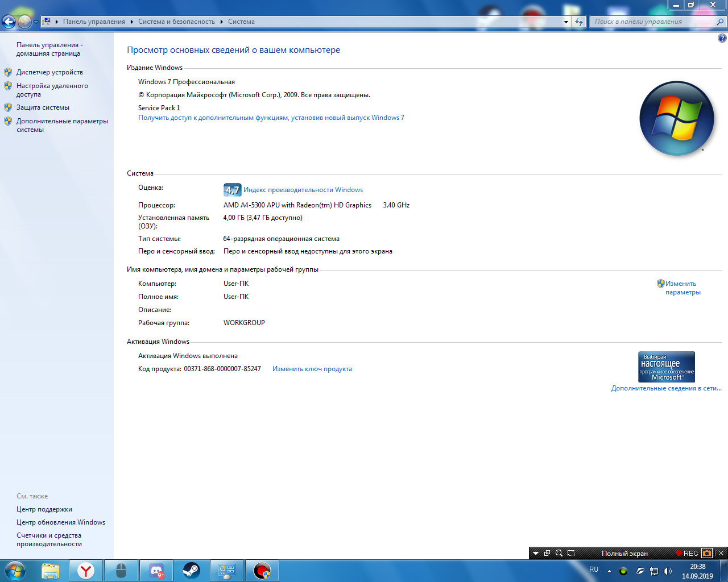Open the volume tray icon

(668, 571)
